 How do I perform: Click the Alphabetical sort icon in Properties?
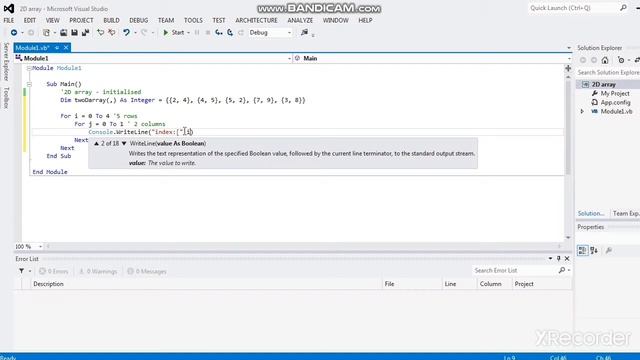click(x=594, y=250)
